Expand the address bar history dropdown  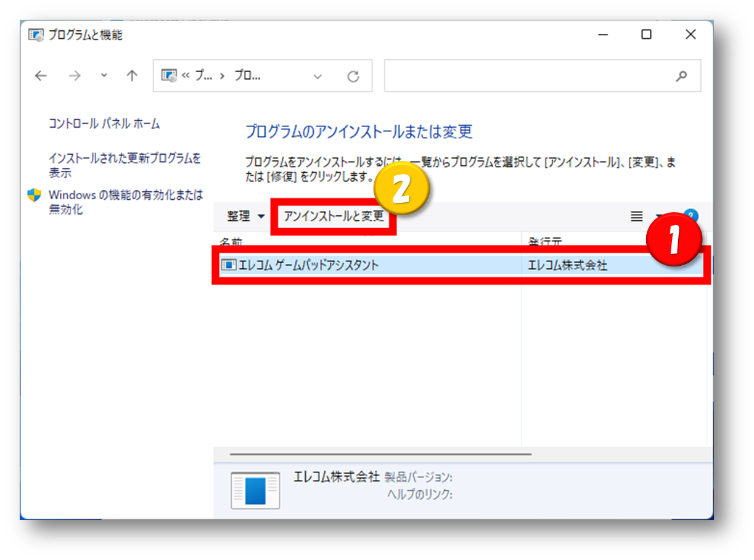[318, 76]
